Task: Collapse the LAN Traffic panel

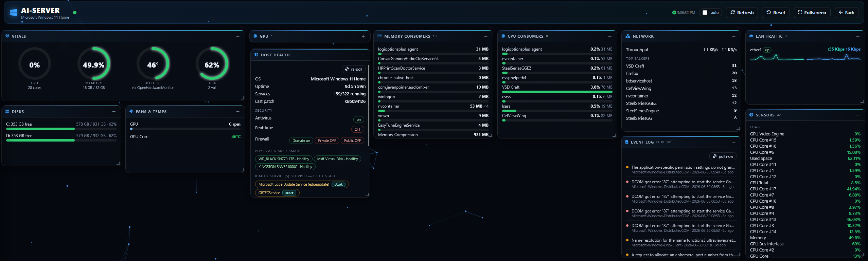Action: 858,36
